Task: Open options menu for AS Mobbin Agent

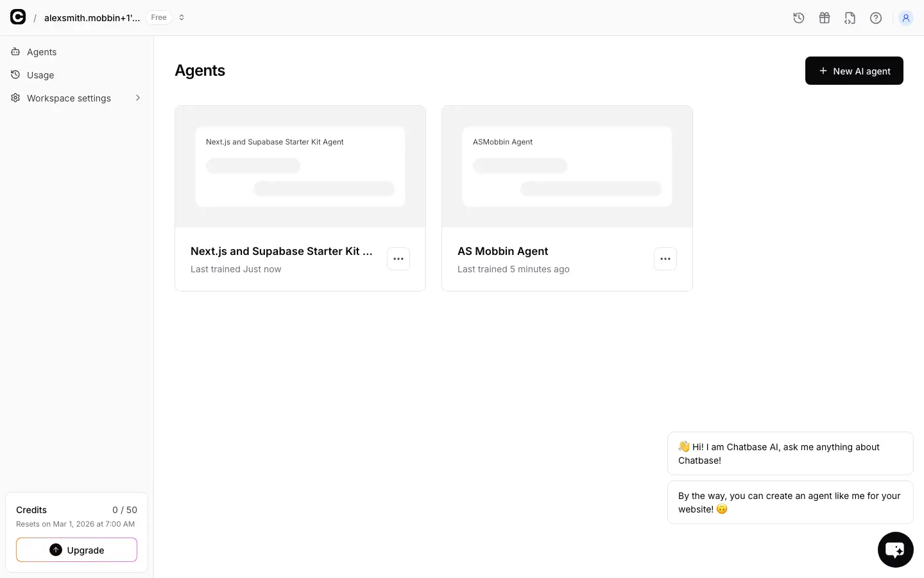Action: [665, 259]
